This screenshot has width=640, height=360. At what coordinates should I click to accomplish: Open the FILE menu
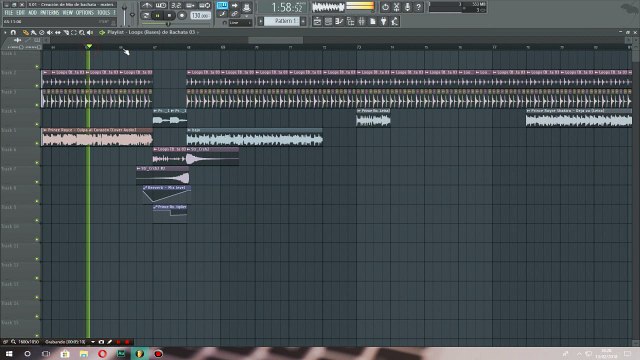(x=9, y=13)
